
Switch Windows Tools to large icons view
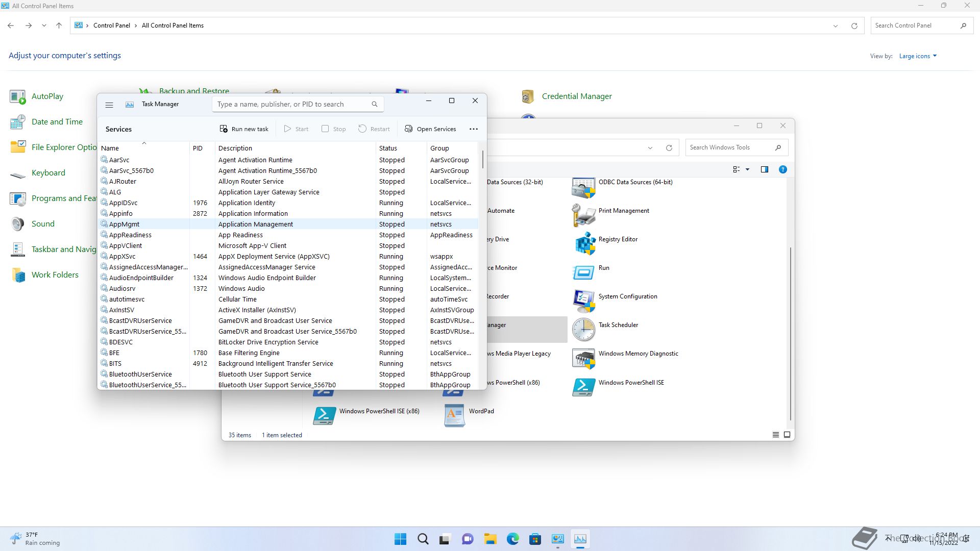point(787,435)
